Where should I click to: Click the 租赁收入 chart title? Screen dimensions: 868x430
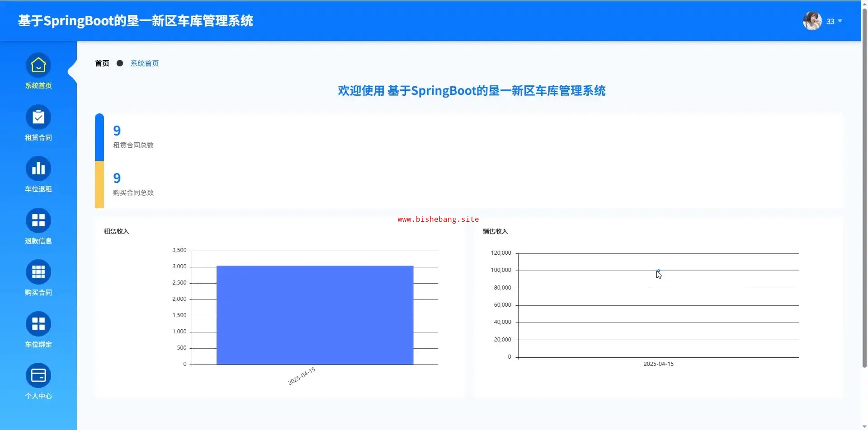(117, 231)
